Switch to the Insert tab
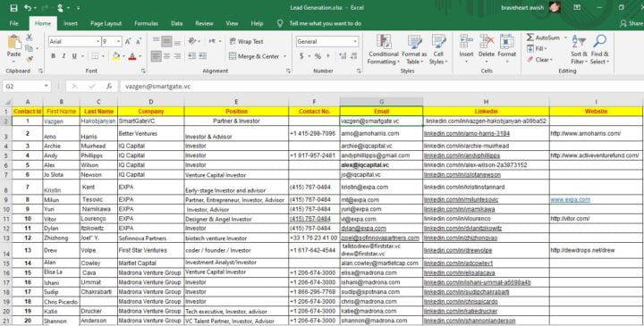 coord(71,23)
